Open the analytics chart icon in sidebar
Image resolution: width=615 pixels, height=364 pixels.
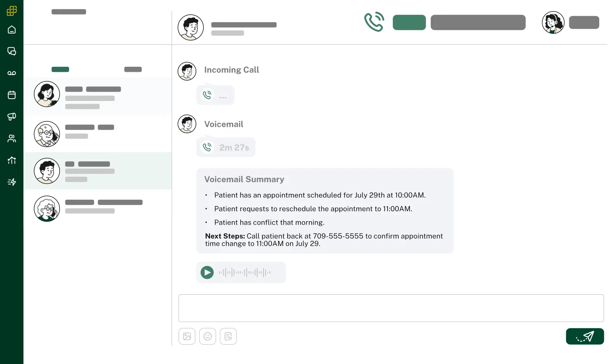(x=12, y=160)
